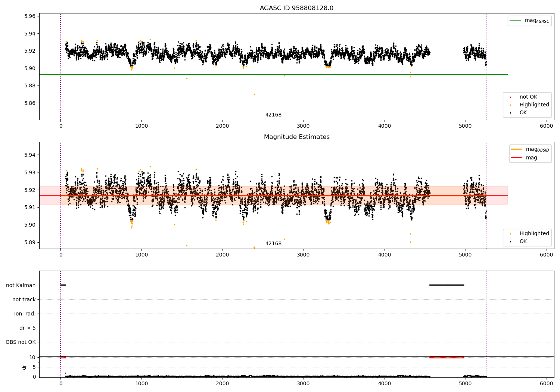Click the orange mag OBSID legend line
The width and height of the screenshot is (560, 392).
coord(517,149)
